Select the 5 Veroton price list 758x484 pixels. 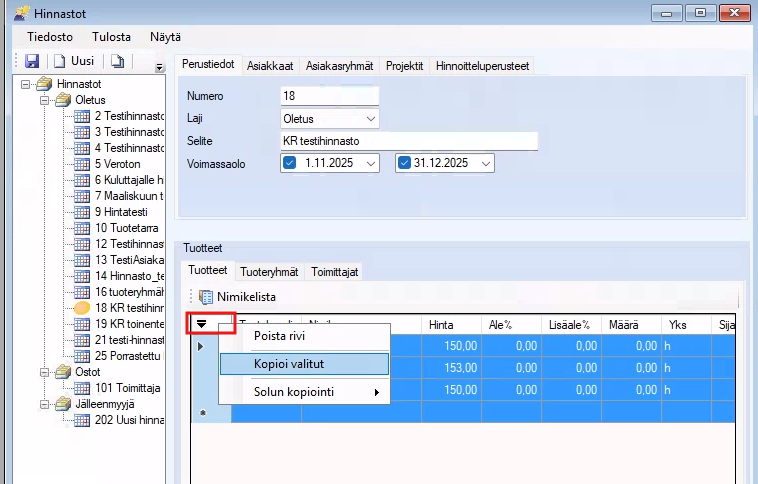pos(117,164)
